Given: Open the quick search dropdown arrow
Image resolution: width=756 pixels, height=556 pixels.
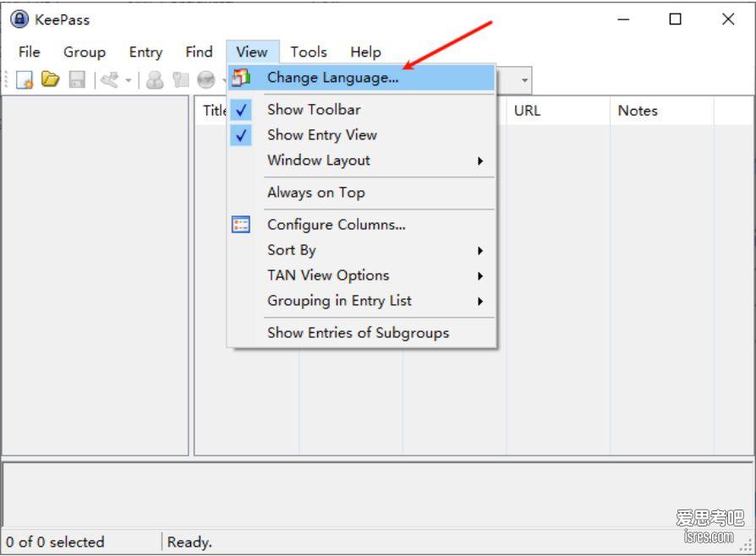Looking at the screenshot, I should 524,80.
